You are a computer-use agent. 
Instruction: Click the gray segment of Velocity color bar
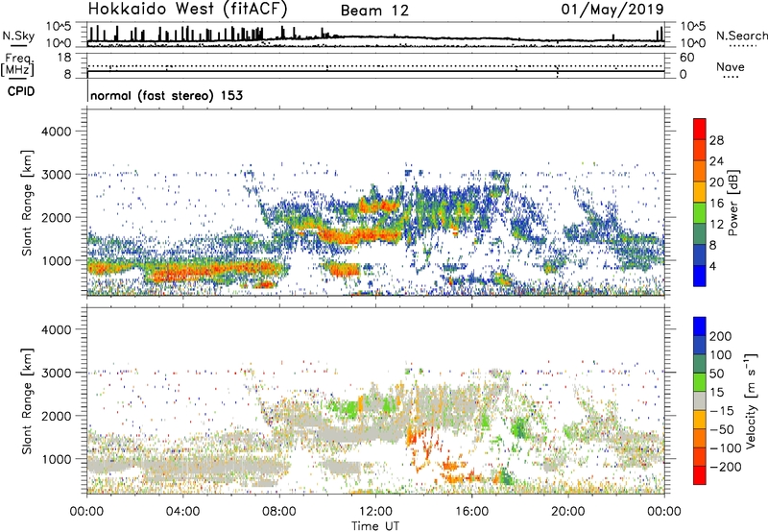pyautogui.click(x=700, y=400)
